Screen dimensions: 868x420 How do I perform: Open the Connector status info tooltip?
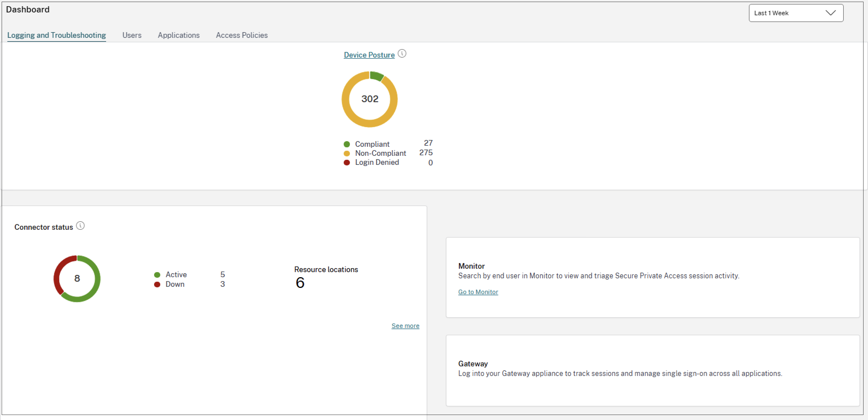click(80, 226)
